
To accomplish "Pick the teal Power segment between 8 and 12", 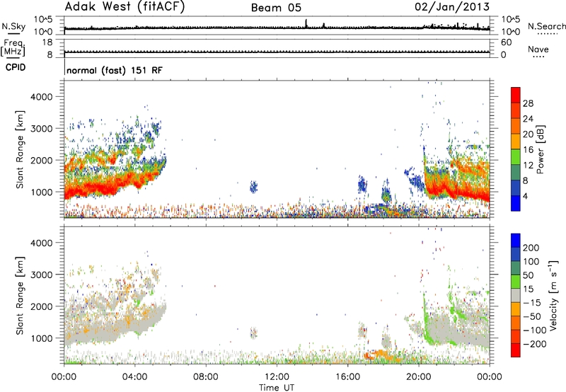I will point(516,173).
